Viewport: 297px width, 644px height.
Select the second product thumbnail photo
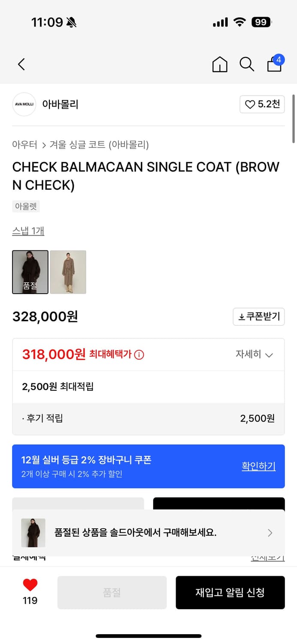click(x=68, y=272)
